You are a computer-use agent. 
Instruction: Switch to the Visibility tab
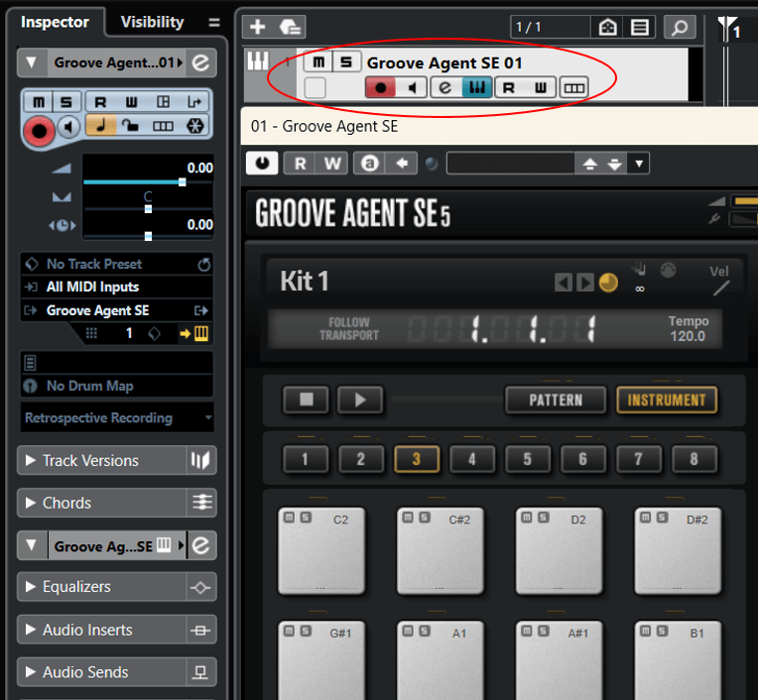[x=152, y=21]
